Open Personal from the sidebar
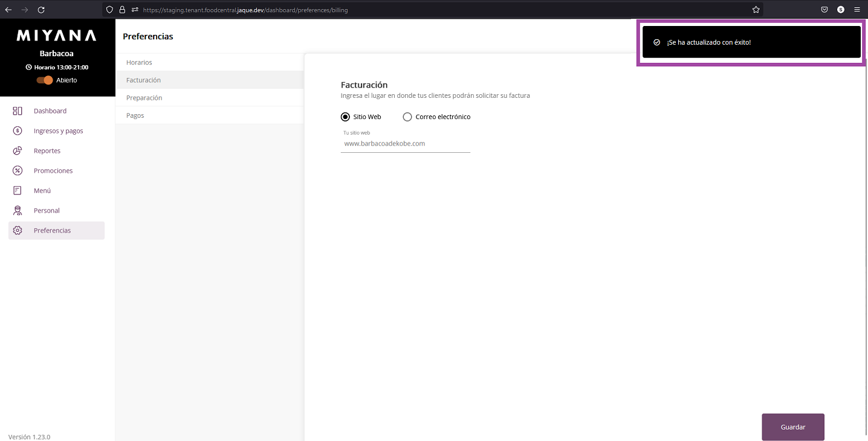The height and width of the screenshot is (441, 868). point(56,211)
